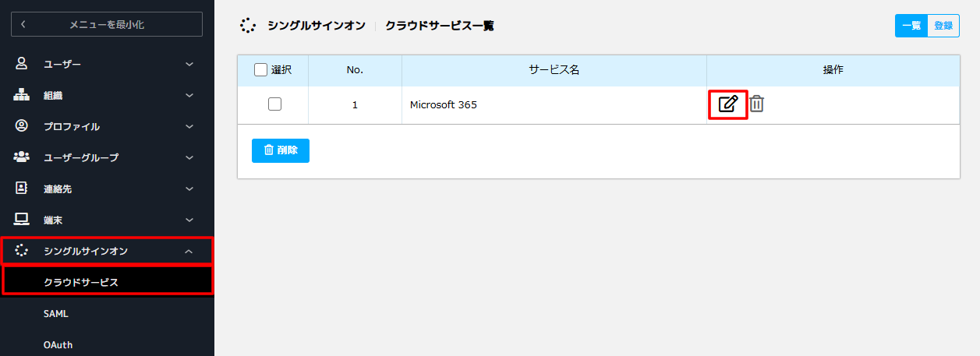Select the ユーザーグループ menu label

(x=81, y=157)
